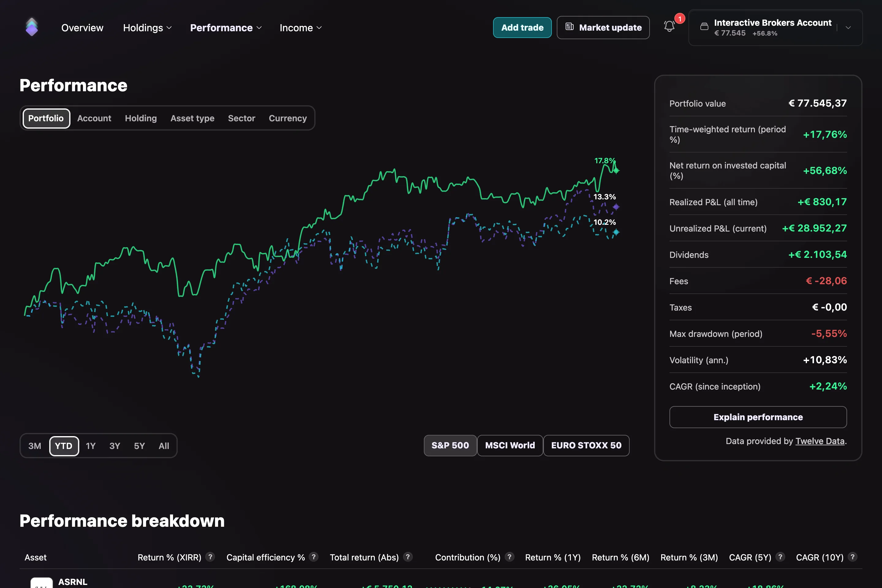Open the Market update

pos(603,27)
